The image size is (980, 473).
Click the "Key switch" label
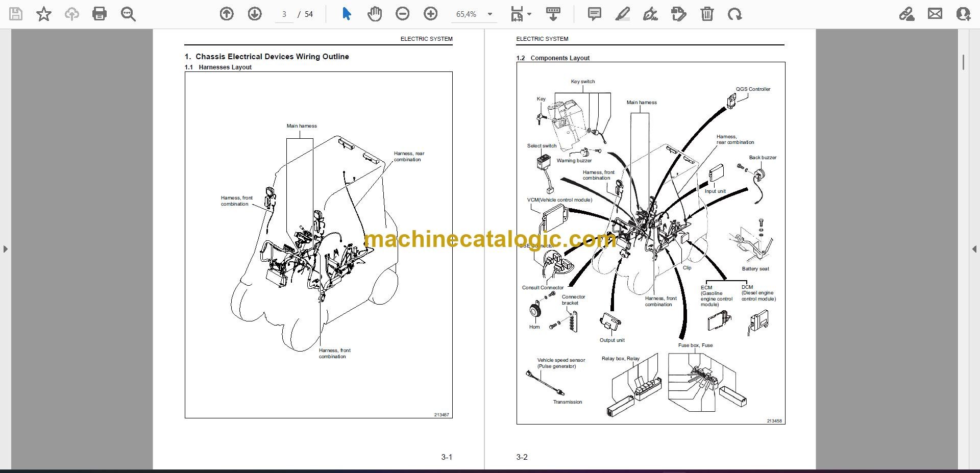(582, 82)
